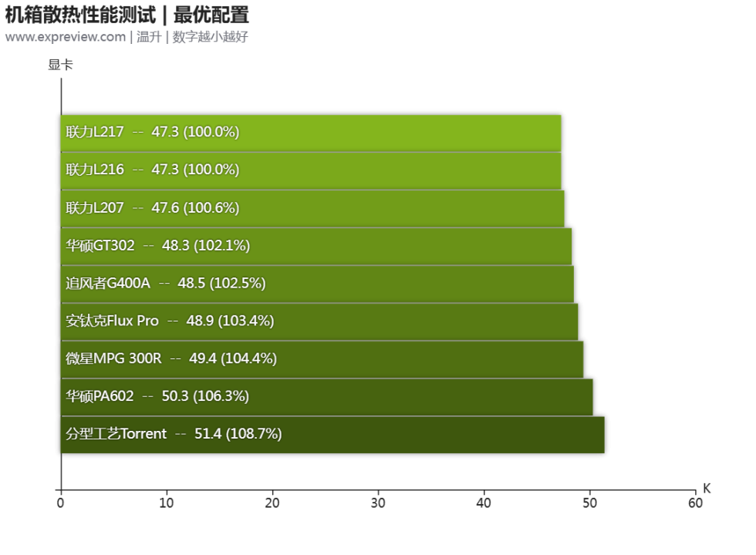The image size is (756, 555).
Task: Select the 40 tick label on x-axis
Action: point(484,503)
